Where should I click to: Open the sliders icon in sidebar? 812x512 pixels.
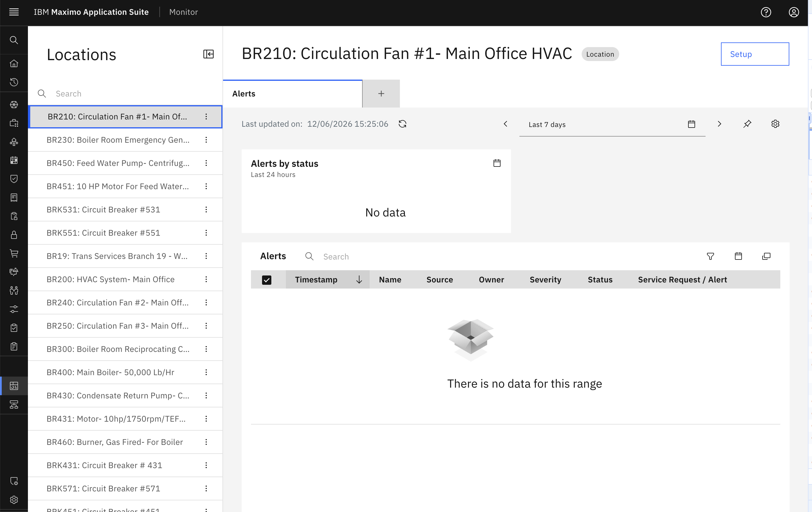coord(14,309)
